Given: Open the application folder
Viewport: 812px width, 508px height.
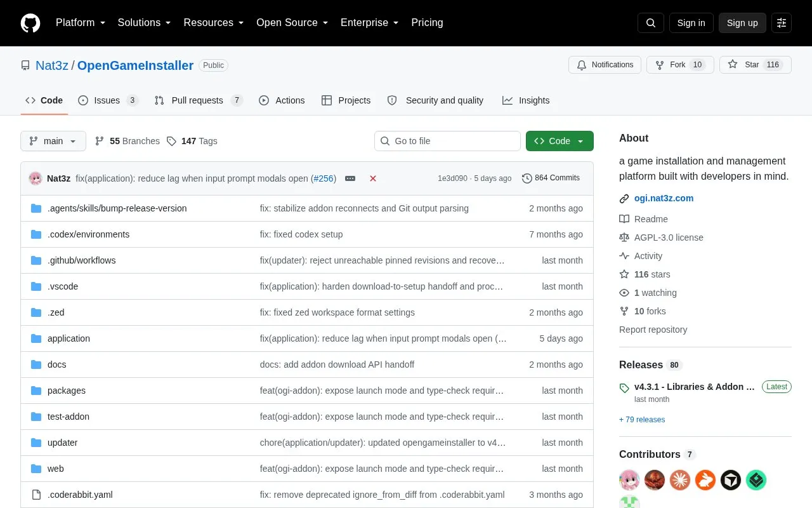Looking at the screenshot, I should [x=69, y=338].
